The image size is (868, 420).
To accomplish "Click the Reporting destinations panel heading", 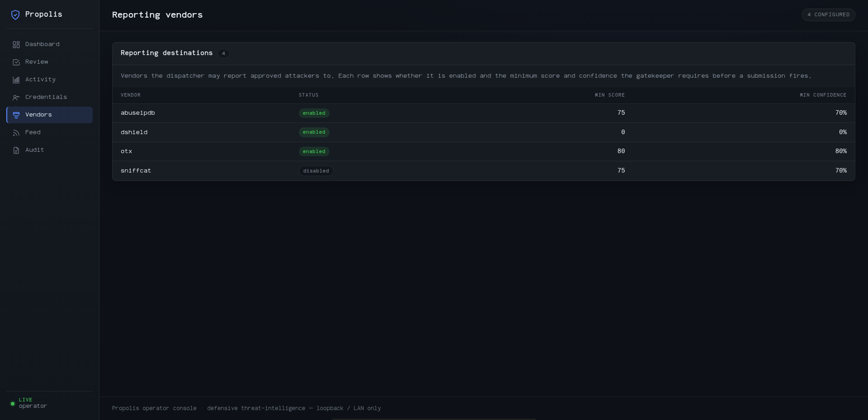I will tap(166, 53).
